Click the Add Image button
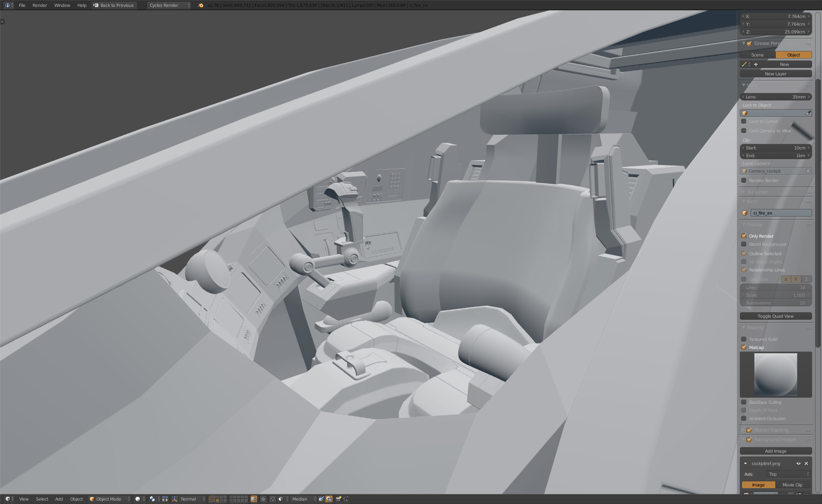 click(775, 451)
